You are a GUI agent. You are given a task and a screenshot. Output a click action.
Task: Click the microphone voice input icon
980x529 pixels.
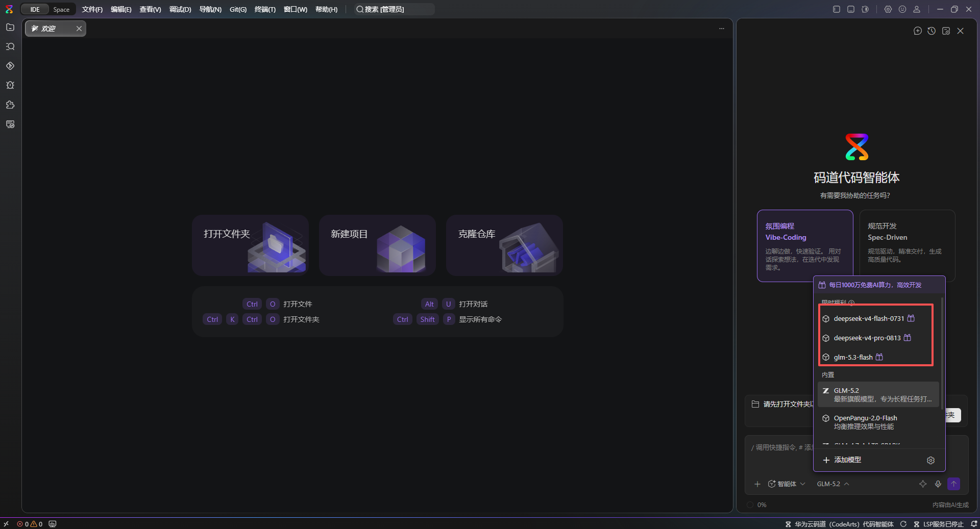[938, 484]
